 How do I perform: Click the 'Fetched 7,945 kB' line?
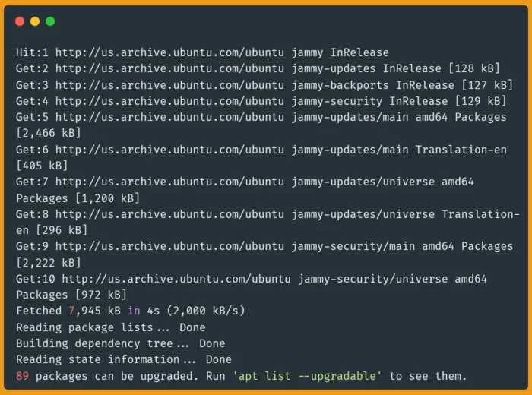tap(130, 311)
